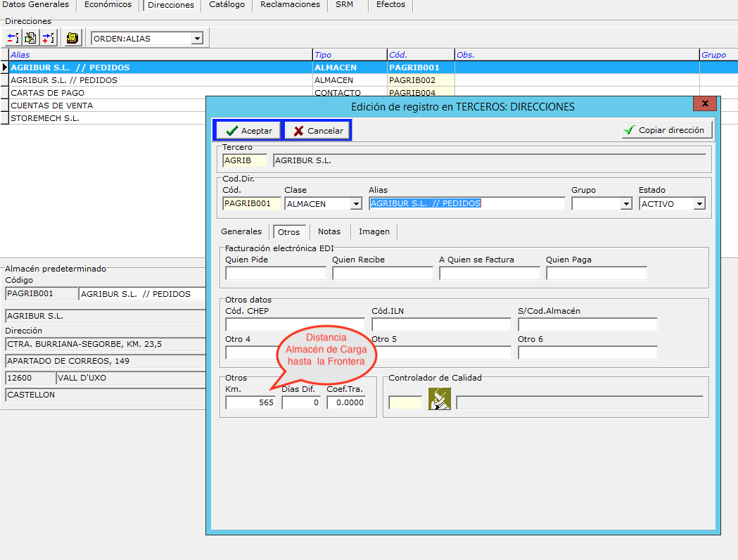738x560 pixels.
Task: Click the add address record icon
Action: (49, 38)
